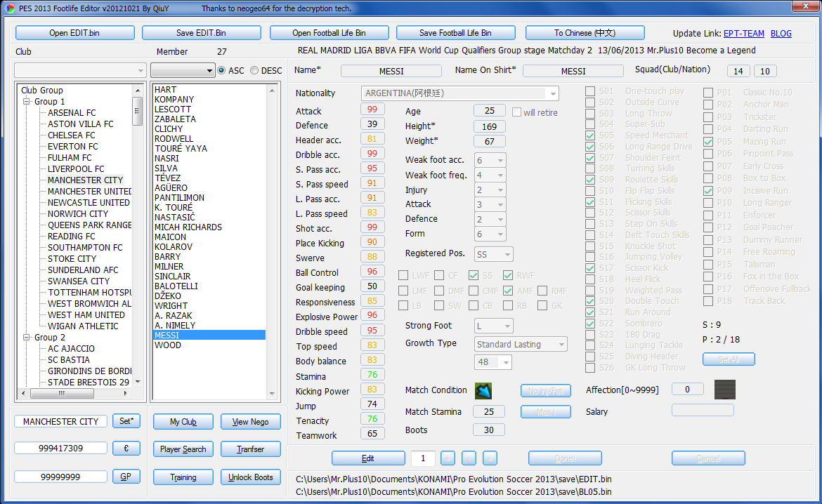Screen dimensions: 822x504
Task: Click the Affection image thumbnail
Action: 724,390
